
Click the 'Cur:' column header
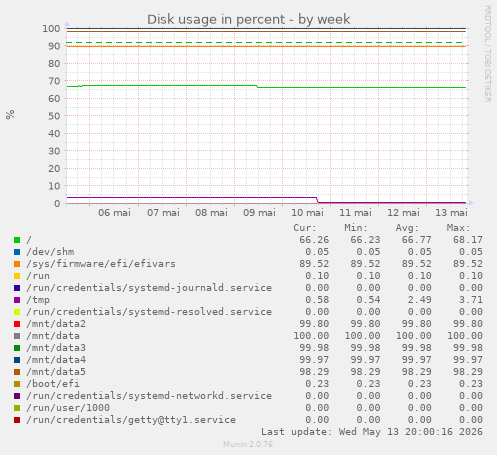(305, 228)
